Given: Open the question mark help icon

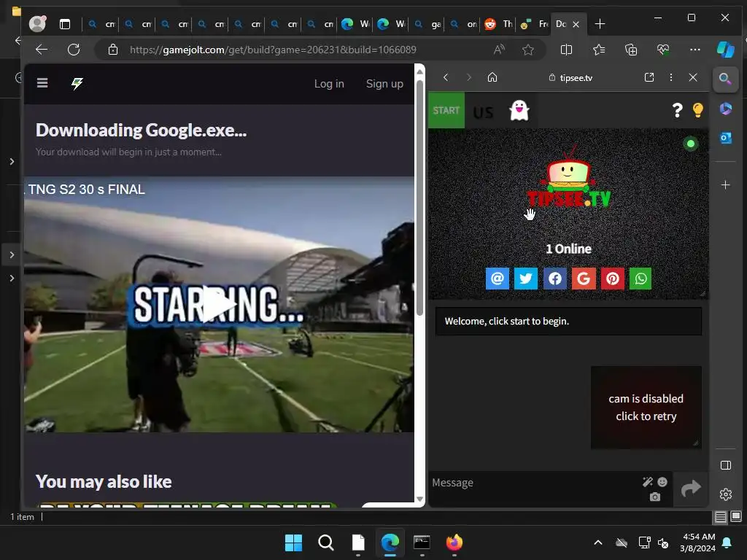Looking at the screenshot, I should pyautogui.click(x=677, y=111).
